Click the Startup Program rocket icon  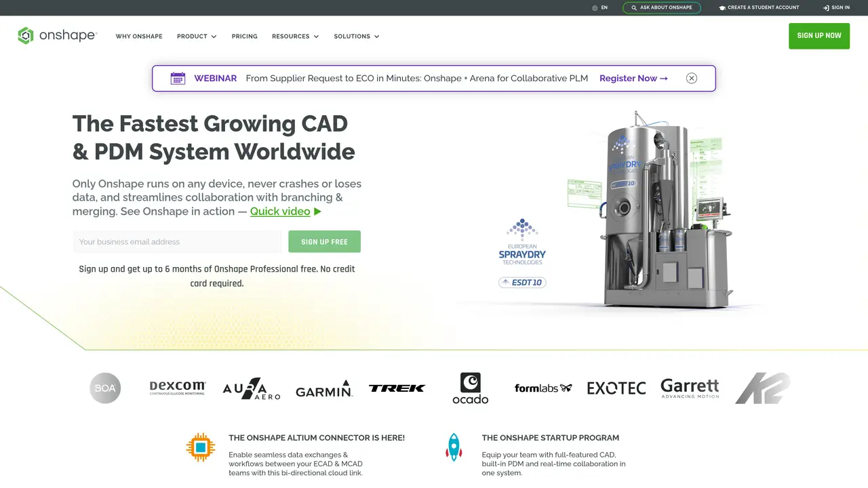pos(454,447)
